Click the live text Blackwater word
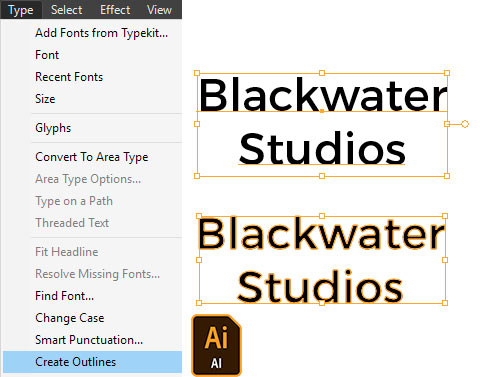Viewport: 491px width, 377px height. (x=323, y=95)
